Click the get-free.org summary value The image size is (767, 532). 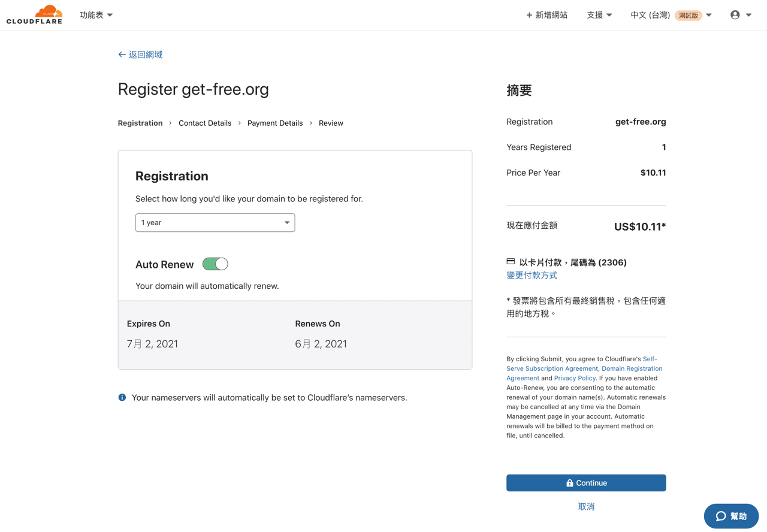click(641, 122)
